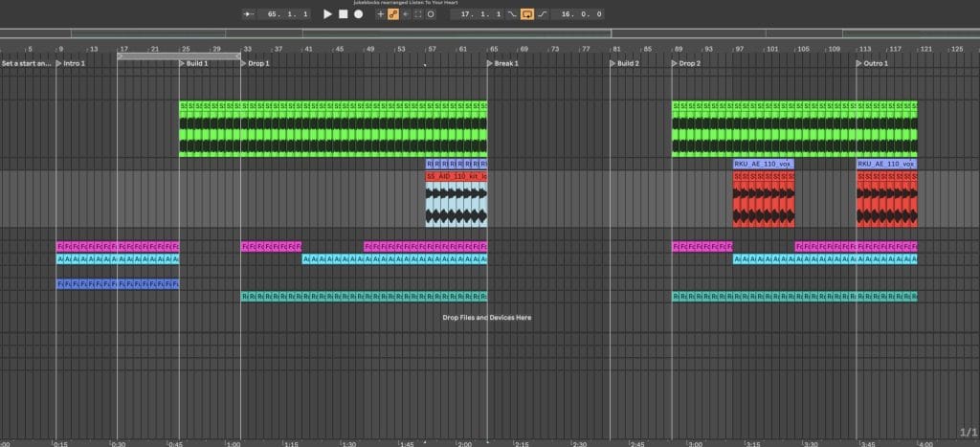The image size is (980, 447).
Task: Click the Session Record circle button
Action: pos(431,14)
